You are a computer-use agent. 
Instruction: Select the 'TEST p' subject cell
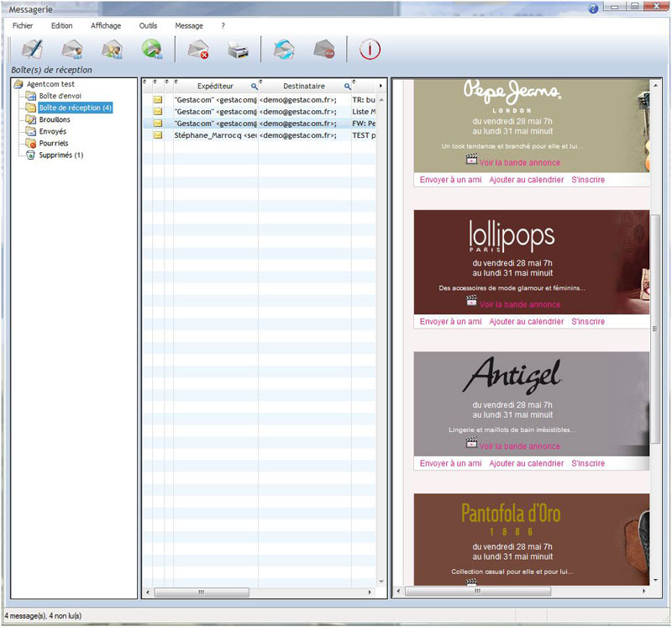(x=364, y=135)
